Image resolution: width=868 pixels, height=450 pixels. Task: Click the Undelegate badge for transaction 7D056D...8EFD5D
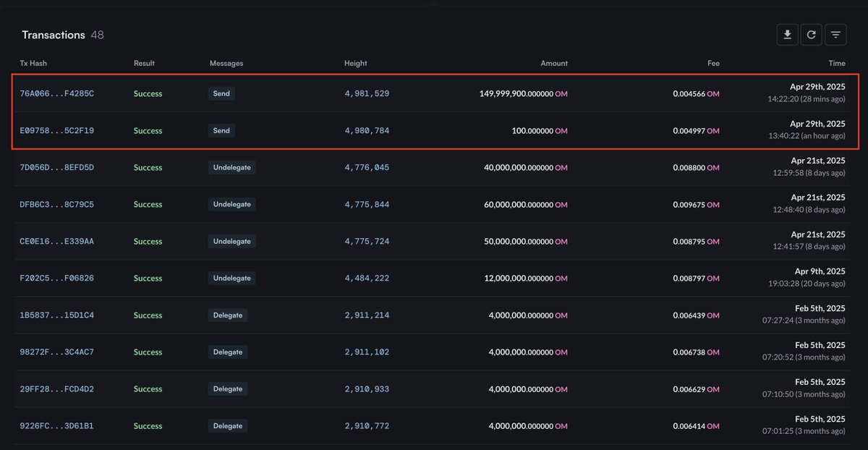tap(232, 167)
